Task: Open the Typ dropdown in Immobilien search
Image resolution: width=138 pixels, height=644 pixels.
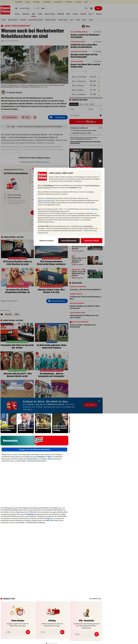Action: (x=77, y=109)
